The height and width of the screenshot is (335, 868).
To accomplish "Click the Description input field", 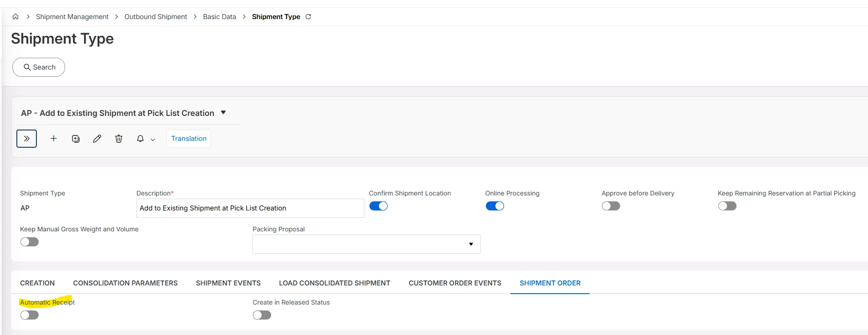I will pyautogui.click(x=250, y=208).
